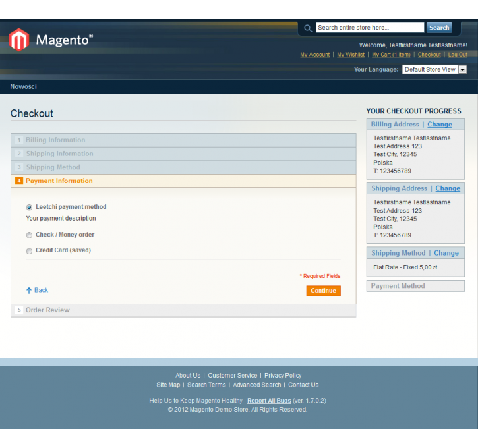The height and width of the screenshot is (448, 478).
Task: Expand the Shipping Information step
Action: (183, 154)
